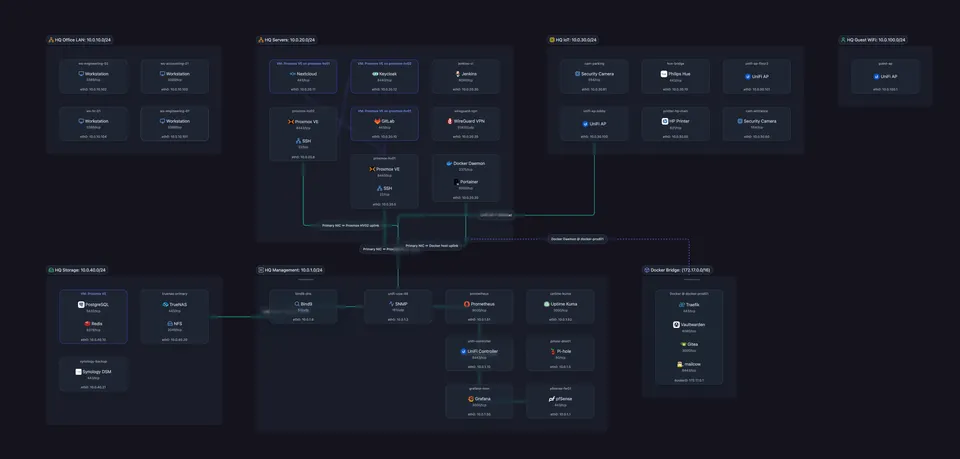Viewport: 960px width, 459px height.
Task: Select the unifi-ap-lobby UniFi AP node
Action: 594,124
